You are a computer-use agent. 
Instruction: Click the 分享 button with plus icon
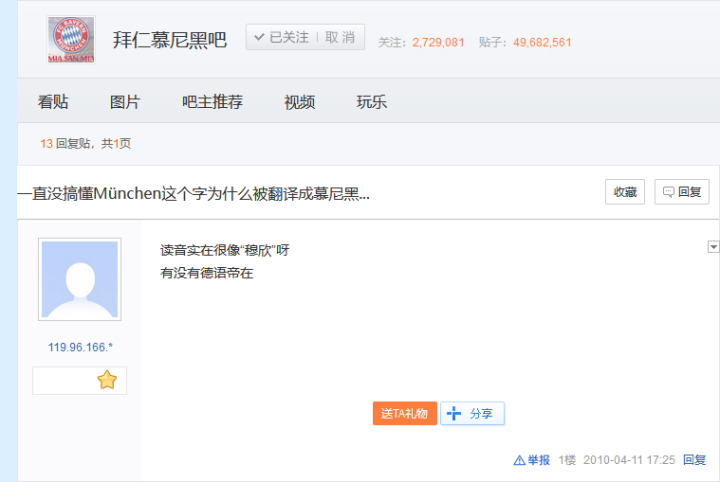pyautogui.click(x=472, y=413)
